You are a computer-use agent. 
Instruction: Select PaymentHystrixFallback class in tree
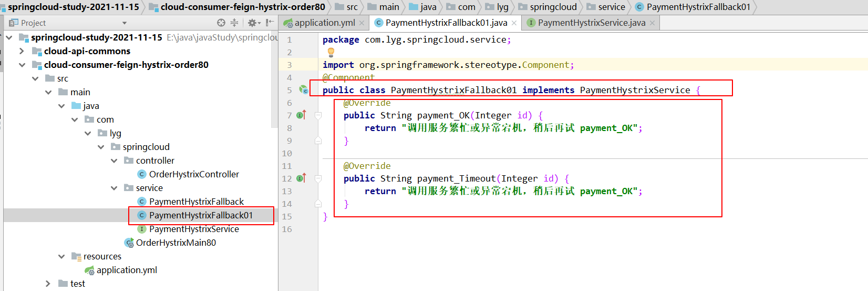(197, 202)
